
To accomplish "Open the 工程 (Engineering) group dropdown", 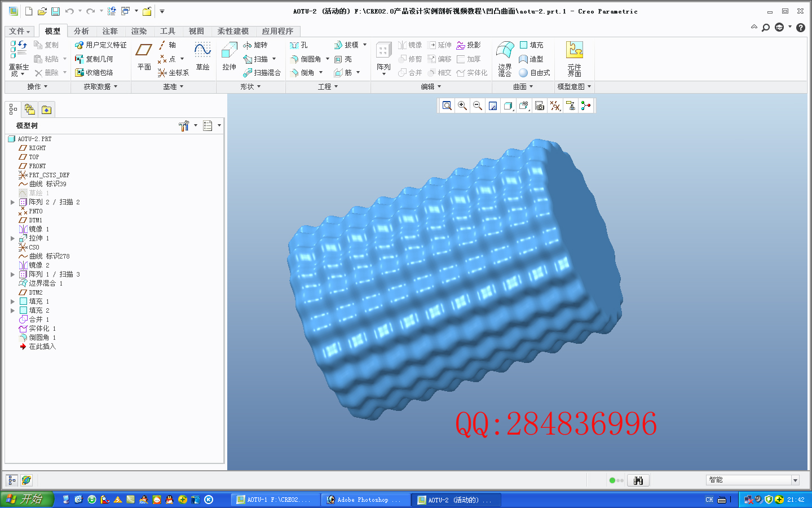I will point(328,87).
